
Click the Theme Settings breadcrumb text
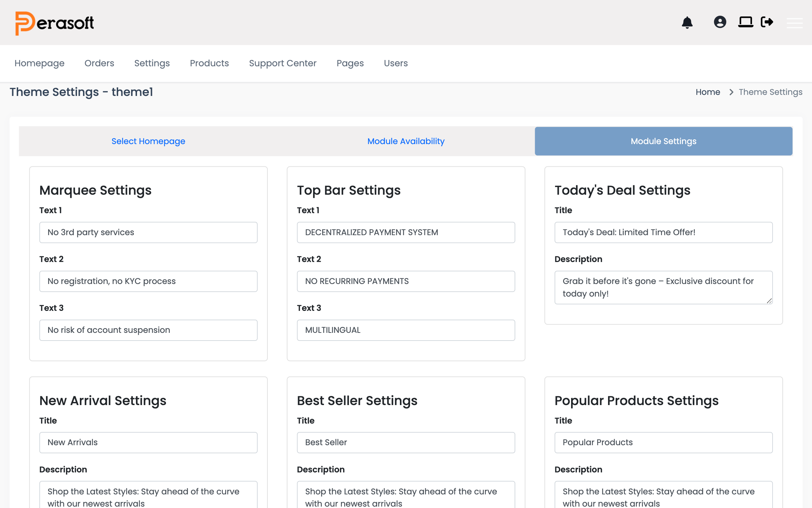(771, 92)
